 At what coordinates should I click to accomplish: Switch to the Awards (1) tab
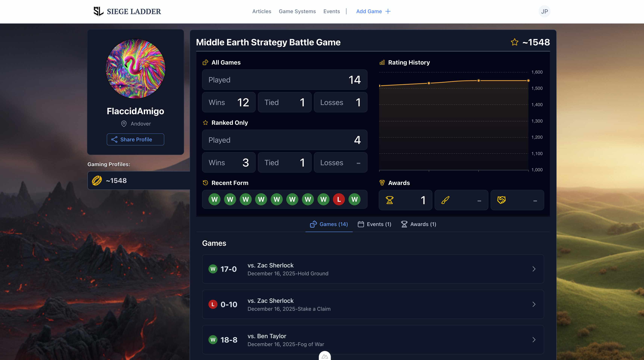(x=419, y=224)
